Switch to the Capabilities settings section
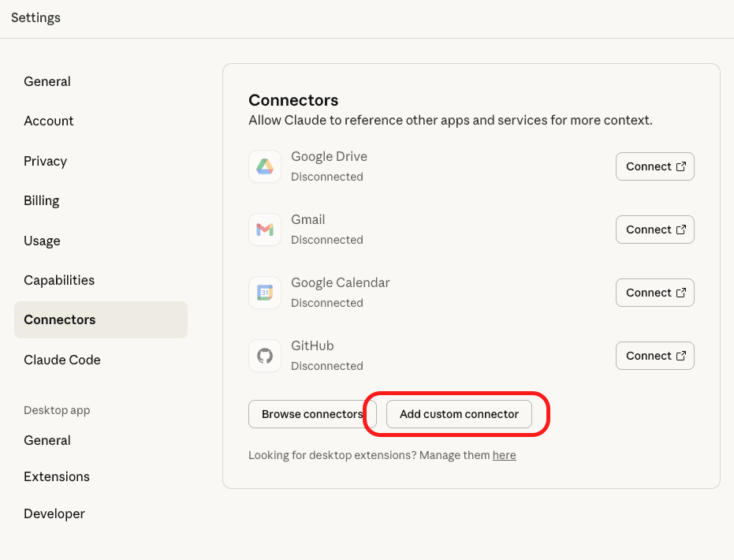This screenshot has width=734, height=560. 59,280
